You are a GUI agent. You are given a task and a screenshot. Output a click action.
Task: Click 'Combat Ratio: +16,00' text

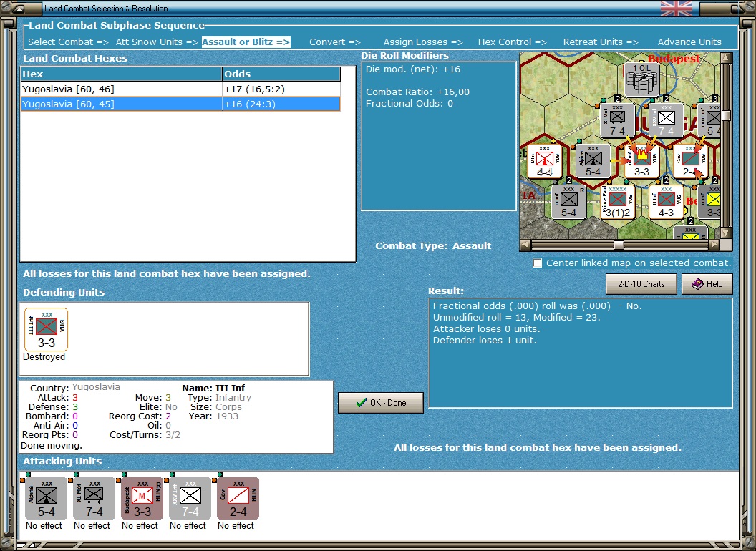[417, 92]
